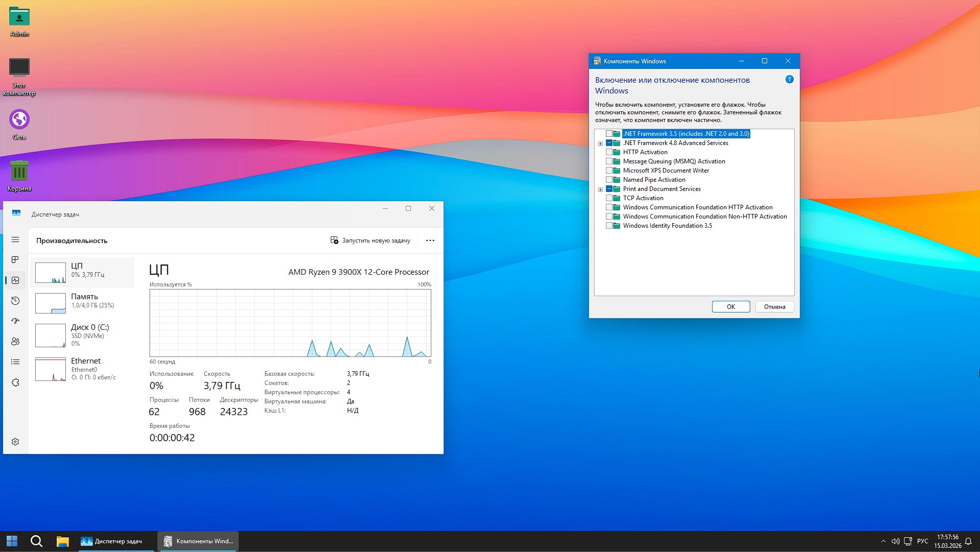Open Task Manager settings via the gear icon
Viewport: 980px width, 552px height.
point(15,441)
